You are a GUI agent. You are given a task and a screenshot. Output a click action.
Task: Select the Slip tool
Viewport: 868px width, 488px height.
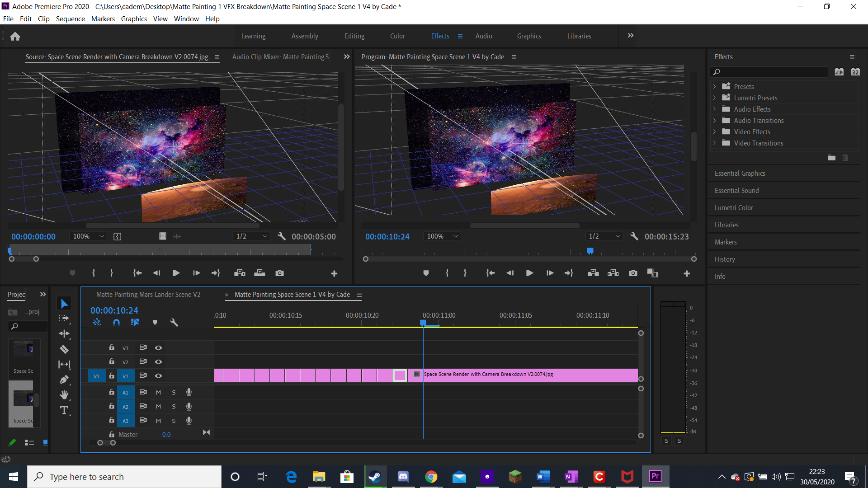(64, 364)
